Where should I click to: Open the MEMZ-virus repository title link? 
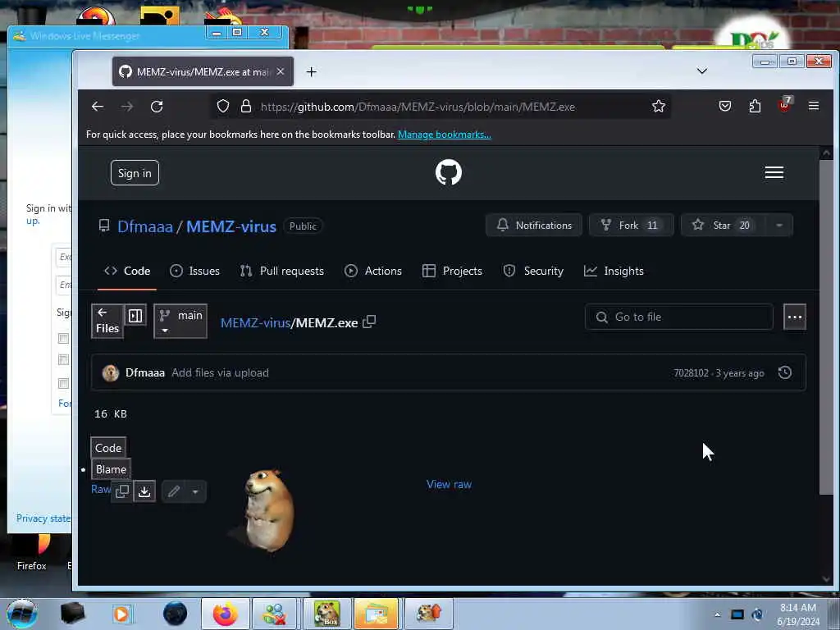click(231, 226)
